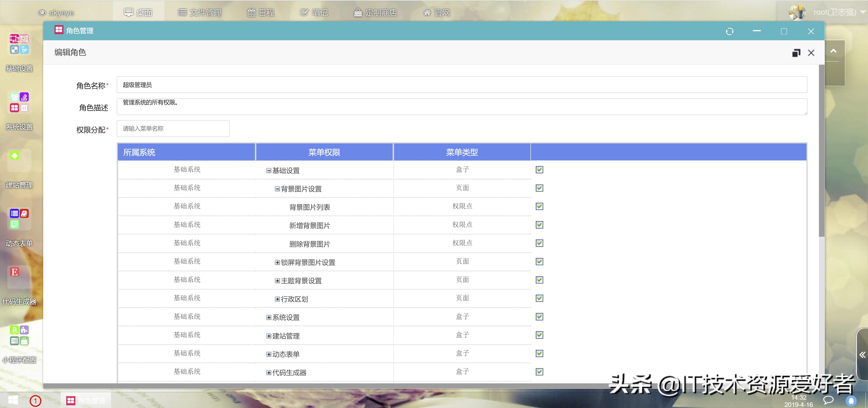Screen dimensions: 868x408
Task: Select 角色管理 in the taskbar
Action: click(x=86, y=400)
